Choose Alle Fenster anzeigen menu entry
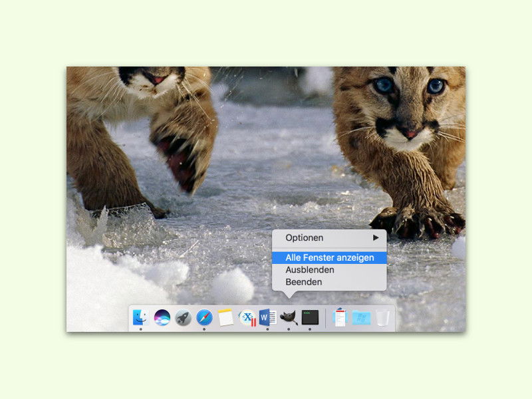This screenshot has width=532, height=399. coord(329,257)
